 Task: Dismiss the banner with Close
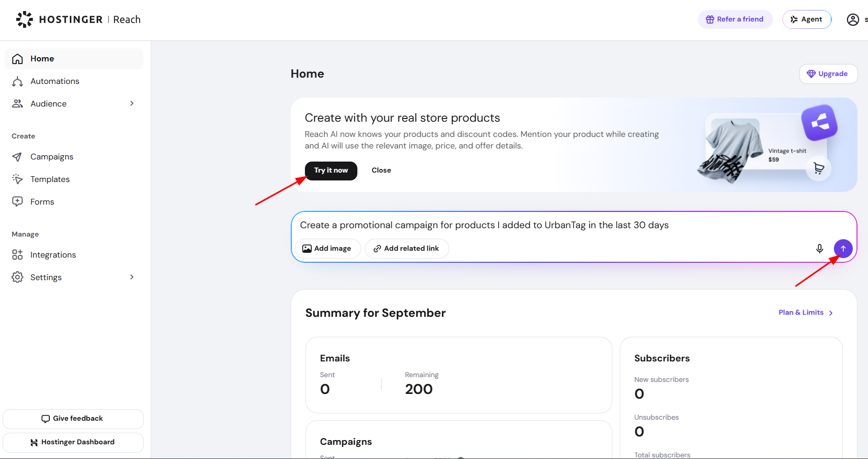[382, 170]
